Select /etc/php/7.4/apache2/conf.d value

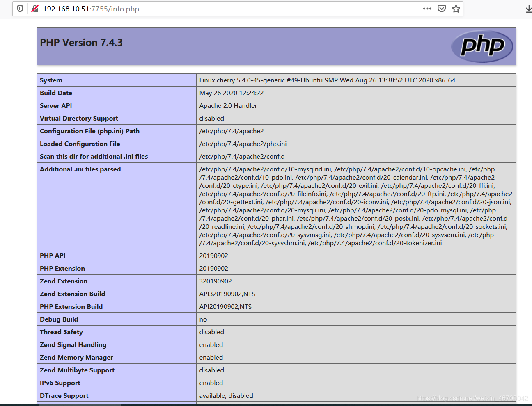(x=242, y=157)
